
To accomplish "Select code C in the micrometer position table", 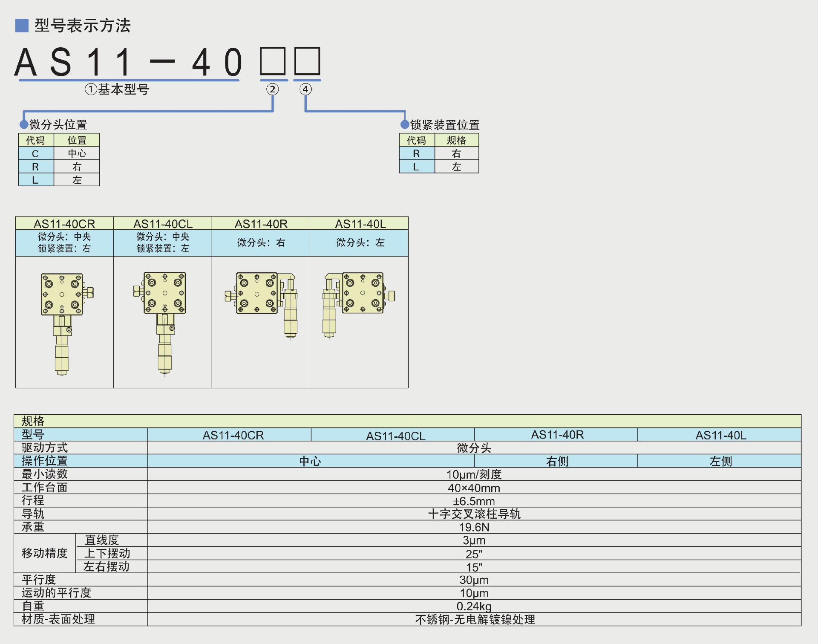I will coord(36,153).
